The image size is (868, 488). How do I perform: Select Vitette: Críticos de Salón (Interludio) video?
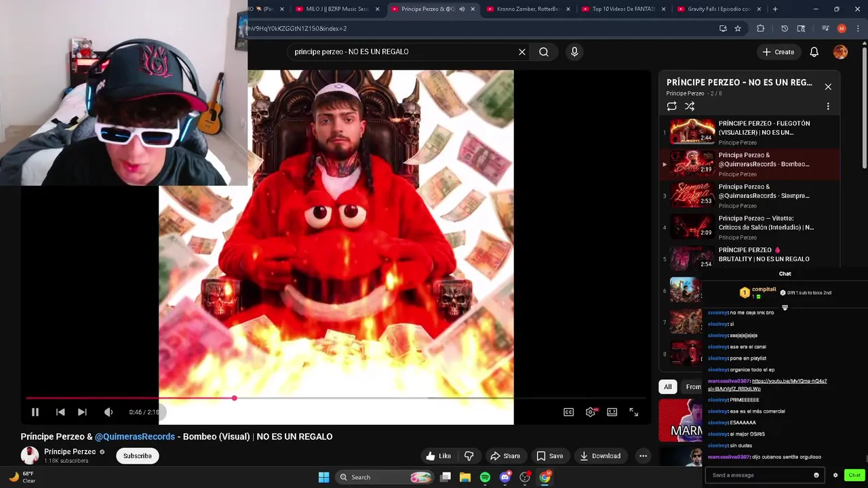749,227
